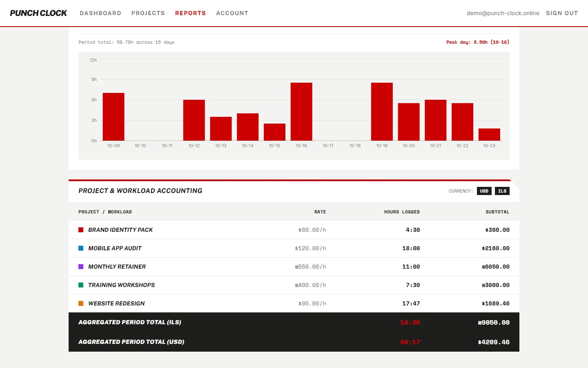Click the Hours Logged column header
This screenshot has height=368, width=588.
(x=402, y=212)
